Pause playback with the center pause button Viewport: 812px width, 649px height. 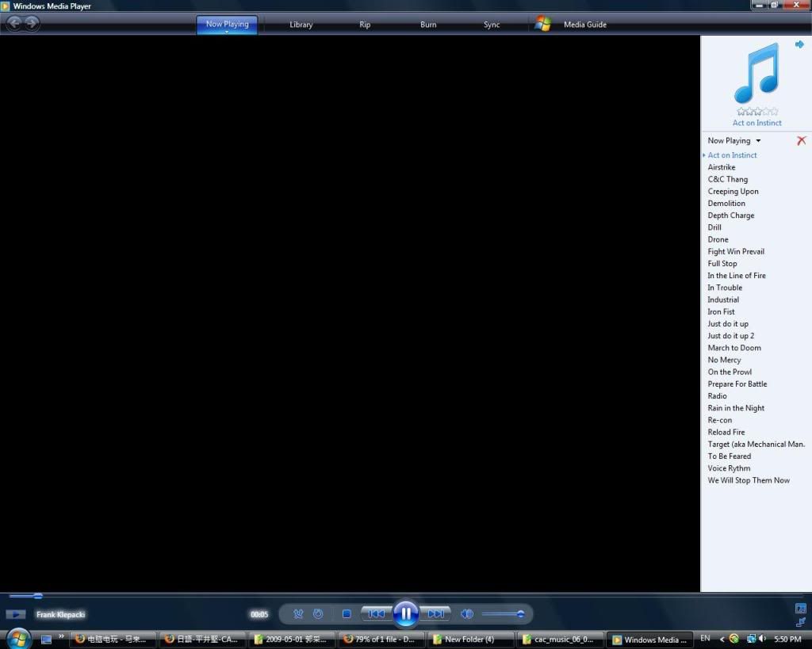coord(405,614)
